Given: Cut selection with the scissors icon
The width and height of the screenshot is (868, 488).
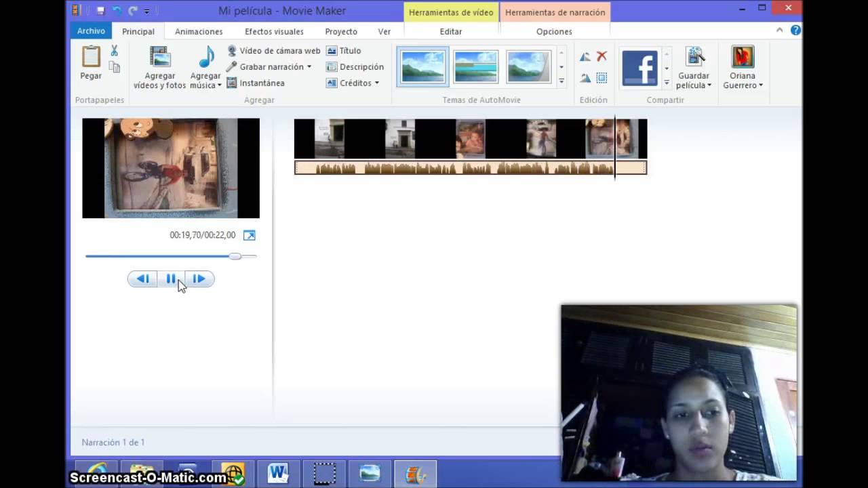Looking at the screenshot, I should pyautogui.click(x=114, y=51).
